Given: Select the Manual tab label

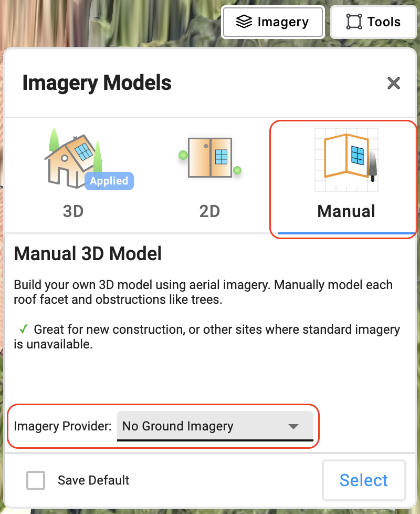Looking at the screenshot, I should coord(346,211).
